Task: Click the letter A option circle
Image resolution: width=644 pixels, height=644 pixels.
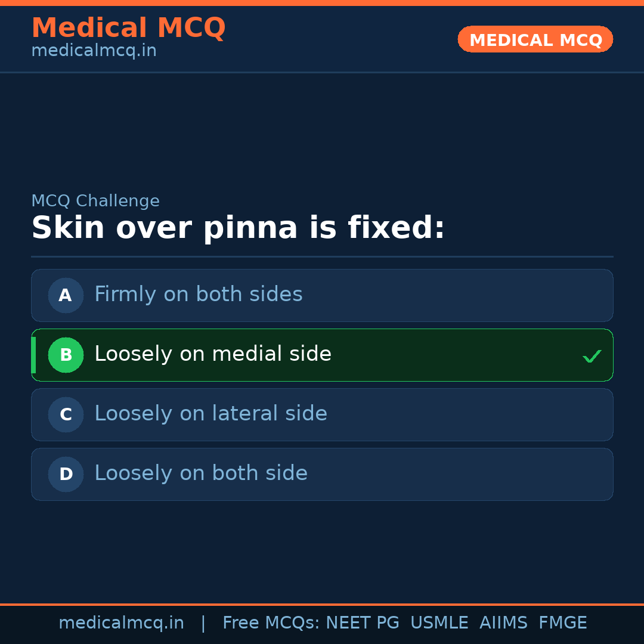Action: click(x=66, y=295)
